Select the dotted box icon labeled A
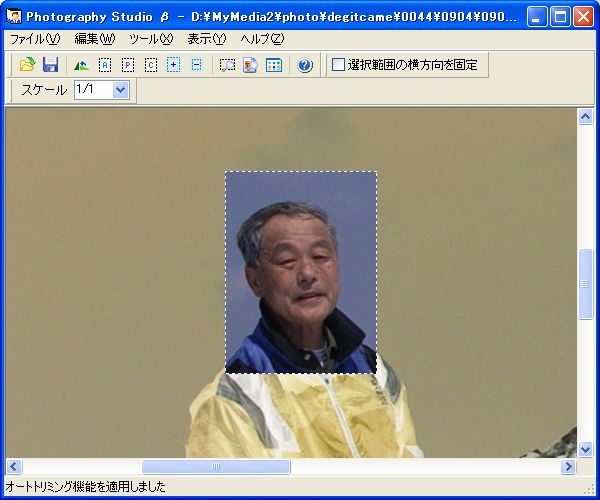Viewport: 600px width, 500px height. [x=105, y=65]
